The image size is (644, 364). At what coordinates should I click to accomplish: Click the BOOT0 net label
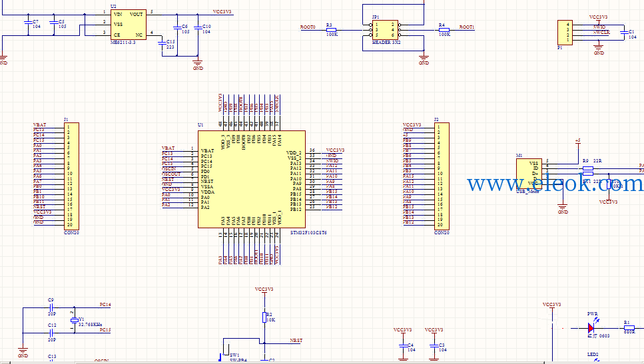click(308, 27)
